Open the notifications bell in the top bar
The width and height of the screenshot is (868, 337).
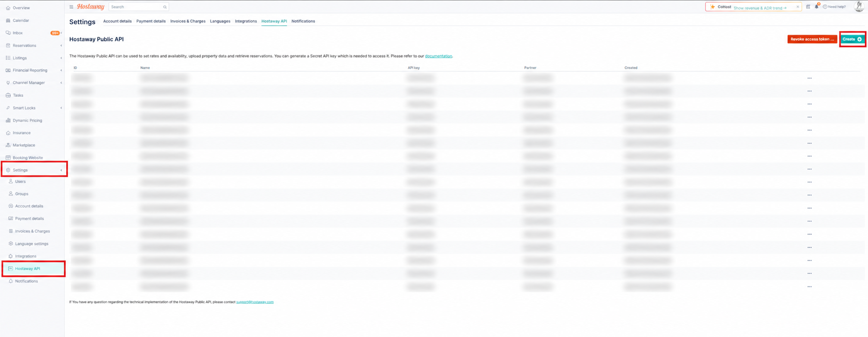pyautogui.click(x=817, y=6)
